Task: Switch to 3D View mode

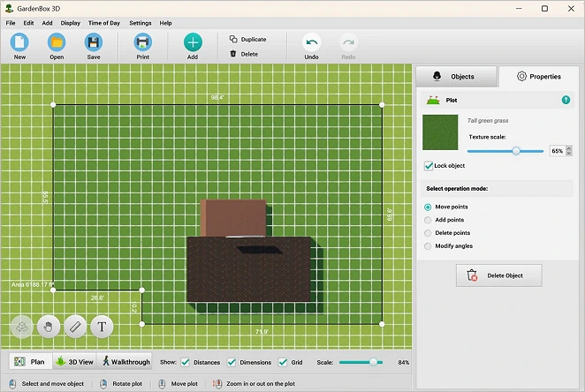Action: pos(74,362)
